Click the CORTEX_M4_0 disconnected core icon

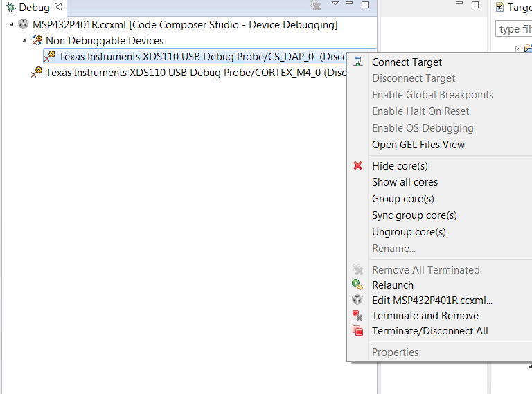pos(37,72)
